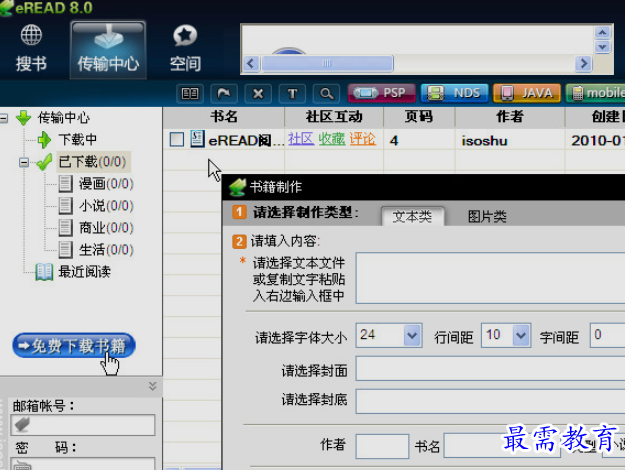Click banner scroll up arrow
Screen dimensions: 625x470
[x=602, y=32]
